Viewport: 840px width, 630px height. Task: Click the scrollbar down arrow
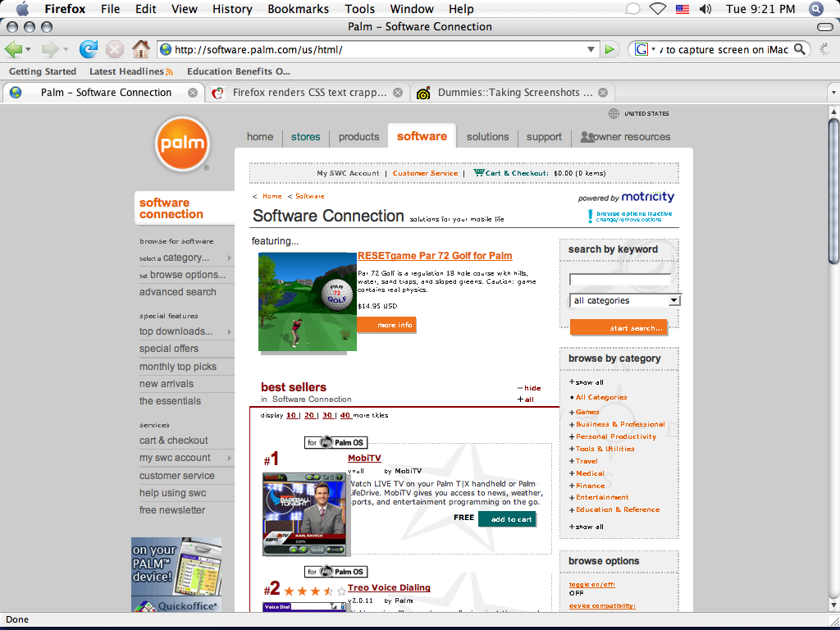pos(833,606)
